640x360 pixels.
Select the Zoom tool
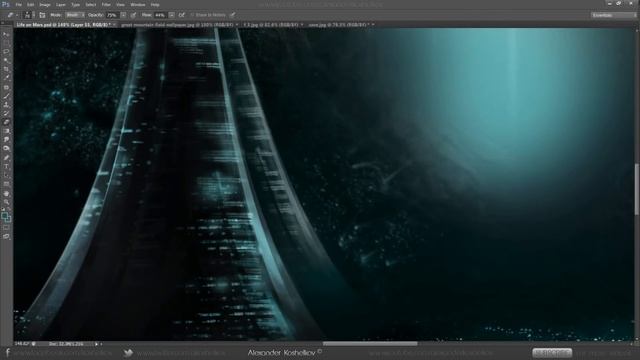tap(6, 202)
